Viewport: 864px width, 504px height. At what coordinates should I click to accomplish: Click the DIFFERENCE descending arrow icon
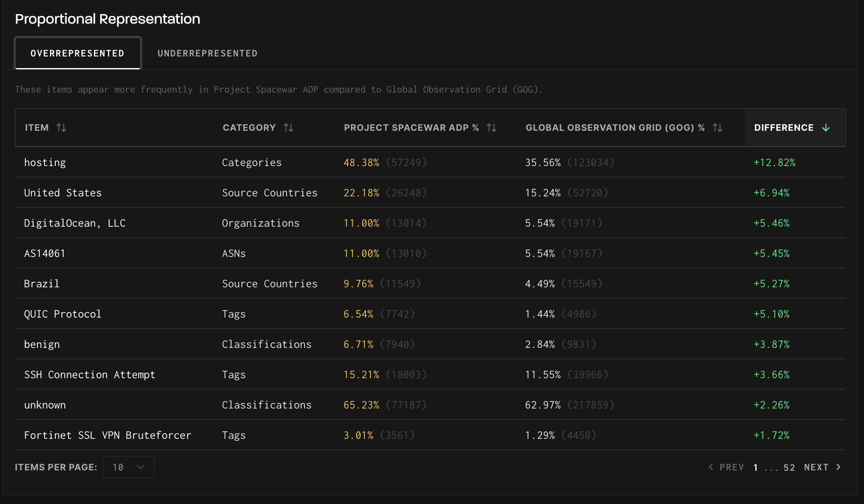pos(826,127)
